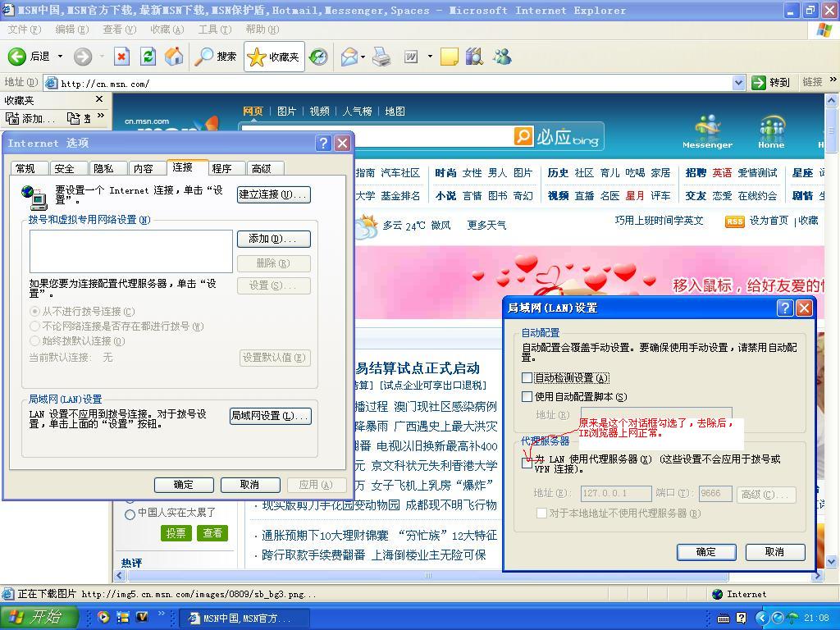Expand the Links toolbar chevron
This screenshot has height=630, width=840.
(833, 80)
